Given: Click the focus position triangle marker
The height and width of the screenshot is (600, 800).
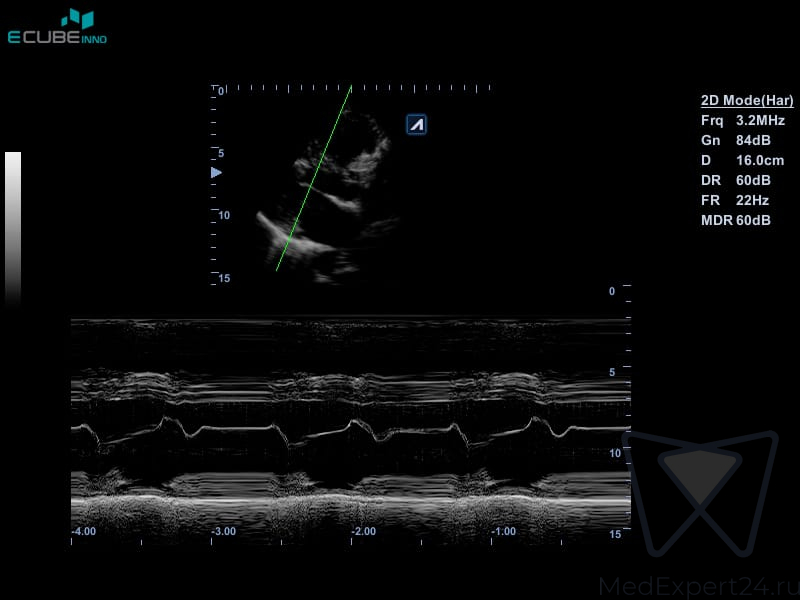Looking at the screenshot, I should (x=216, y=173).
